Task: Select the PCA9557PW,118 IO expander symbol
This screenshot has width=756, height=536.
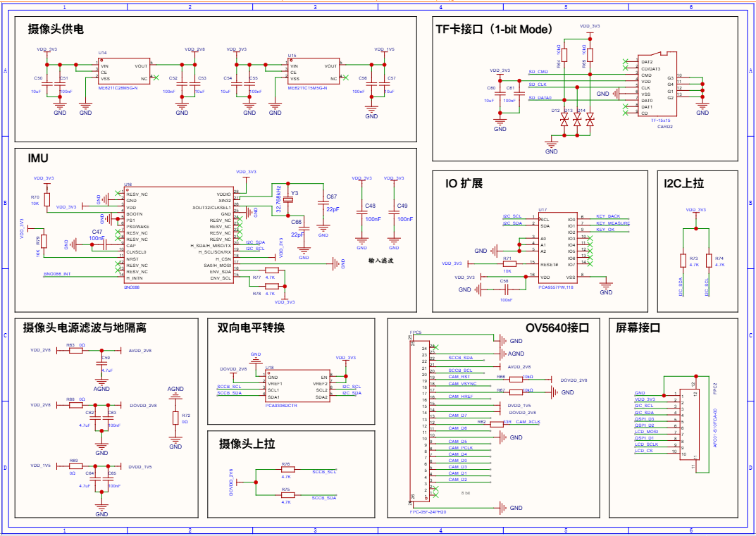Action: pos(557,249)
